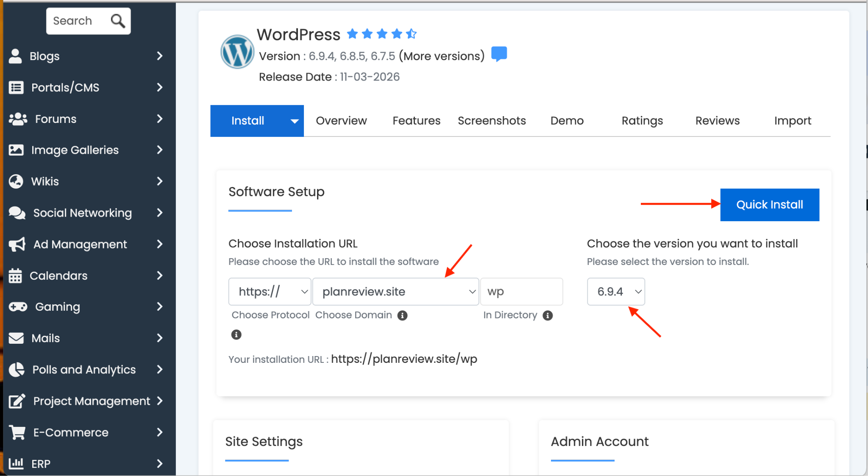Viewport: 868px width, 476px height.
Task: Open the Screenshots tab
Action: [492, 121]
